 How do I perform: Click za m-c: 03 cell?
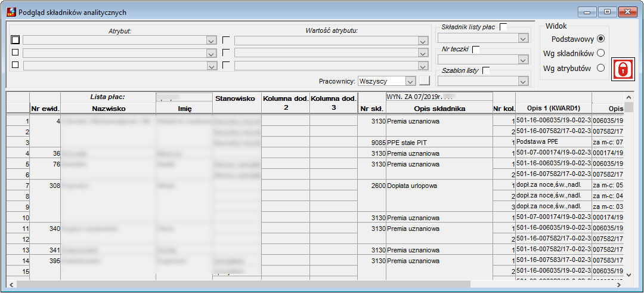click(608, 206)
